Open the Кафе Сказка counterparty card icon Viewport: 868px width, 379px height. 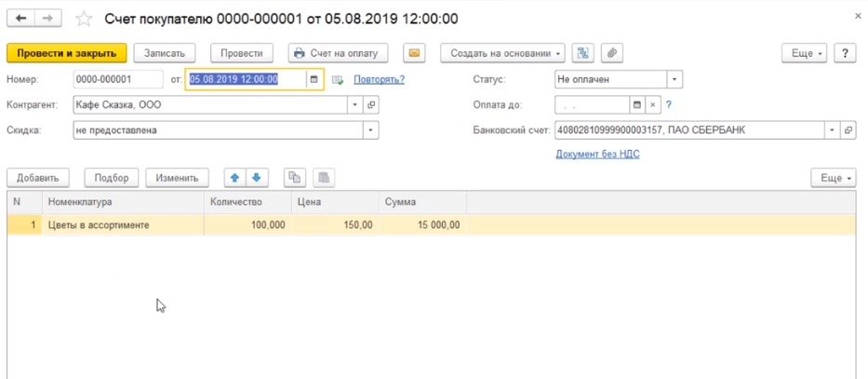pos(371,105)
